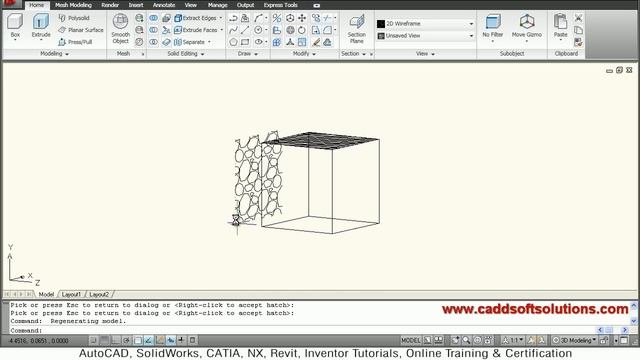640x360 pixels.
Task: Toggle Object Snap in status bar
Action: [x=138, y=340]
